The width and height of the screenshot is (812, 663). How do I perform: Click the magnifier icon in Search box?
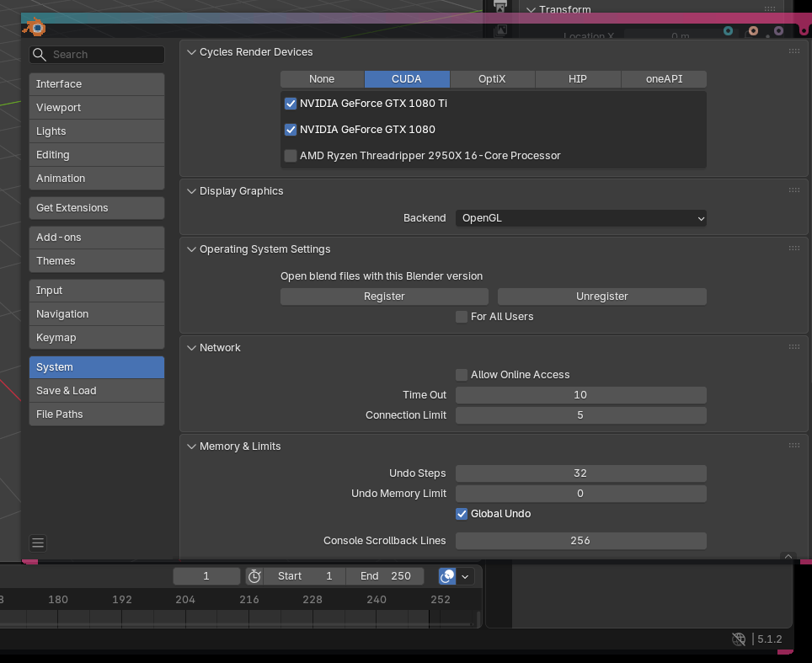(40, 55)
